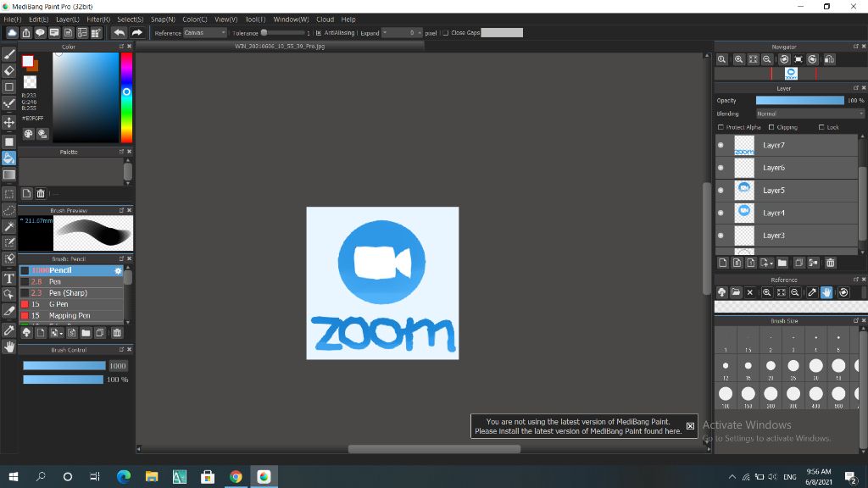868x488 pixels.
Task: Select the Text tool
Action: (x=8, y=278)
